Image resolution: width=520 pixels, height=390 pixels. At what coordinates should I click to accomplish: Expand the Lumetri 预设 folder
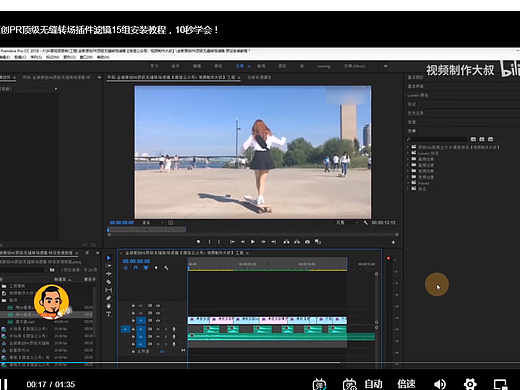tap(408, 153)
